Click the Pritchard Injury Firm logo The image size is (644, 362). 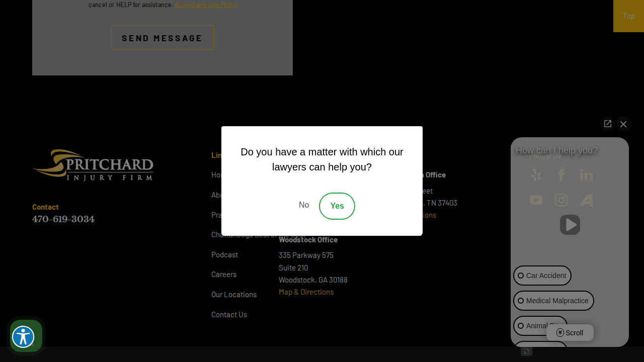tap(93, 165)
